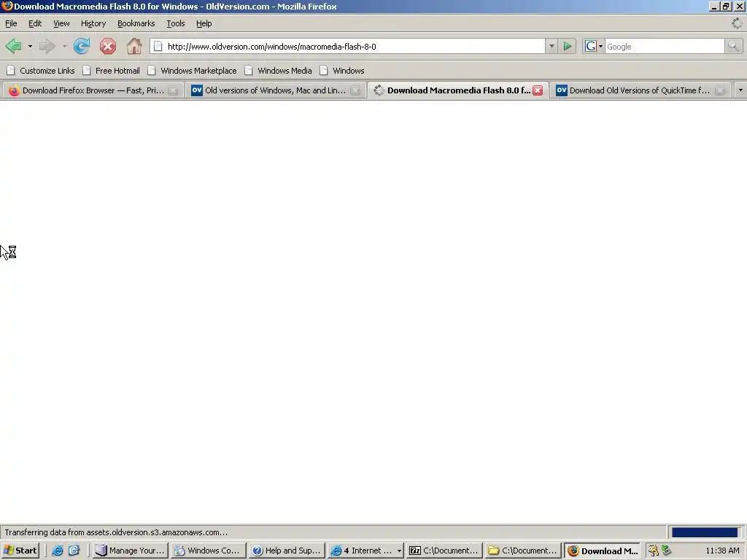Click the second system tray network icon
Image resolution: width=747 pixels, height=560 pixels.
pos(666,551)
